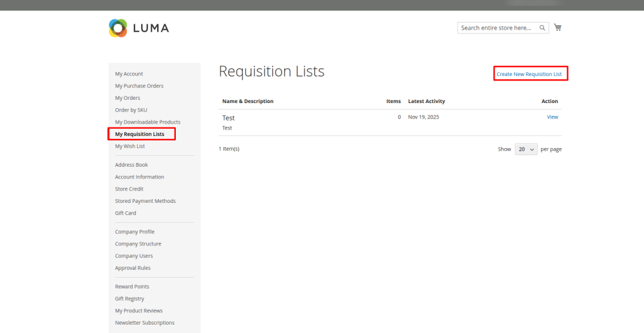Open Newsletter Subscriptions

pos(144,323)
